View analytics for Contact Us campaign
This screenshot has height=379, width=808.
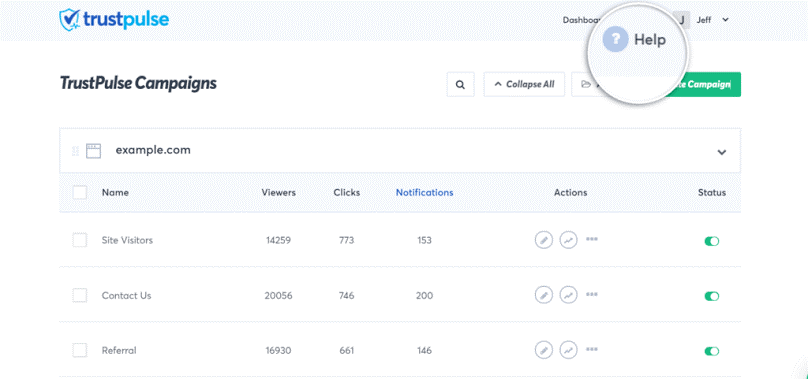click(568, 295)
